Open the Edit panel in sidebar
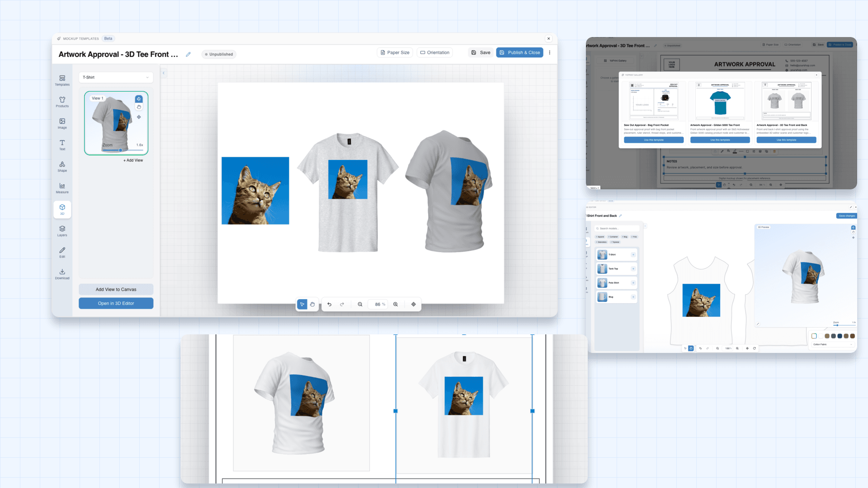Viewport: 868px width, 488px height. coord(62,253)
